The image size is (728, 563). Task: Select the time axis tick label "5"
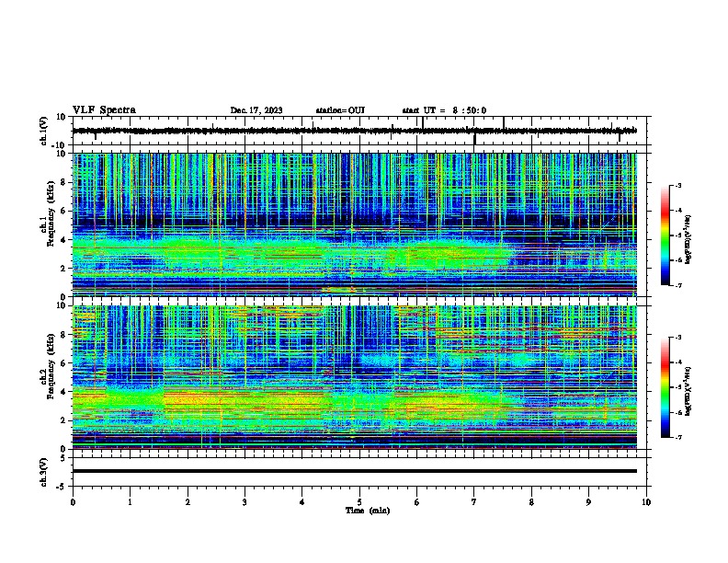click(x=359, y=502)
